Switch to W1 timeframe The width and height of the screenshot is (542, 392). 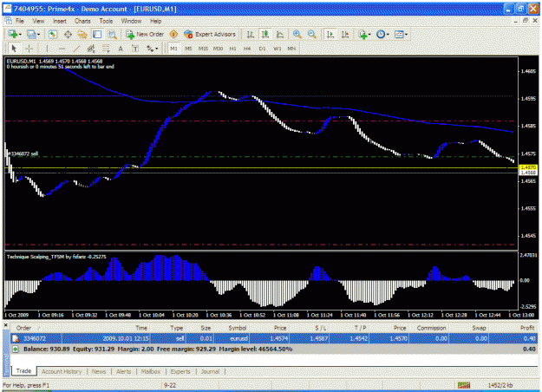click(277, 49)
